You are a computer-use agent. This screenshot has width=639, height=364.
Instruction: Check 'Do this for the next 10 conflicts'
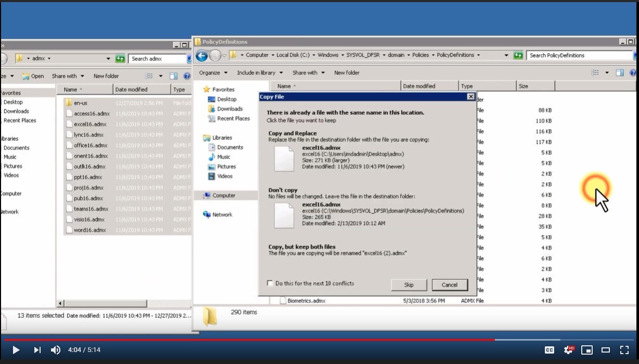pyautogui.click(x=270, y=283)
